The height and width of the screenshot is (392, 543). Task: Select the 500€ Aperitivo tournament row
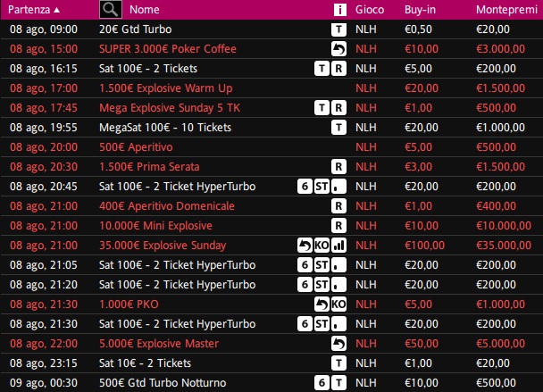271,147
